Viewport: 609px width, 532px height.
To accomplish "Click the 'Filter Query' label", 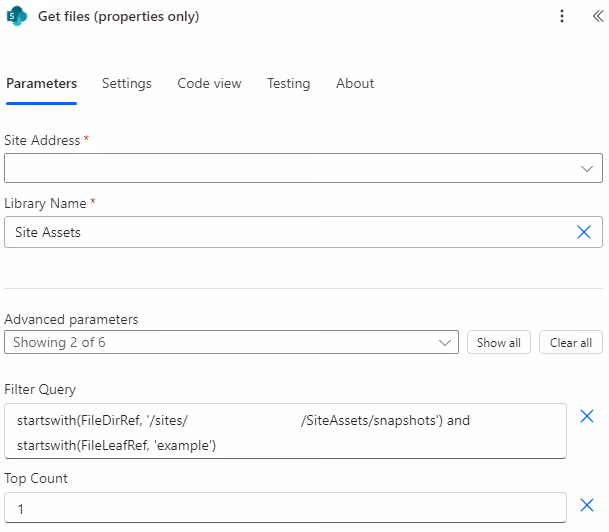I will (40, 389).
